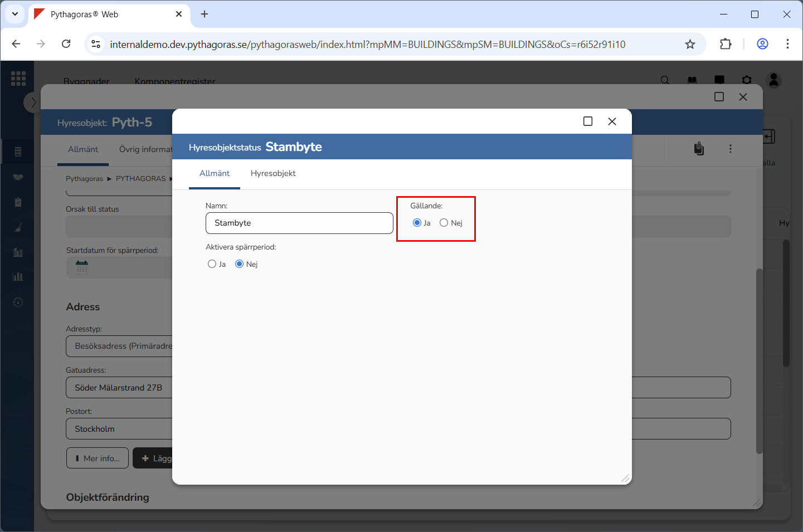Image resolution: width=803 pixels, height=532 pixels.
Task: Expand the collapsed sidebar chevron
Action: click(33, 103)
